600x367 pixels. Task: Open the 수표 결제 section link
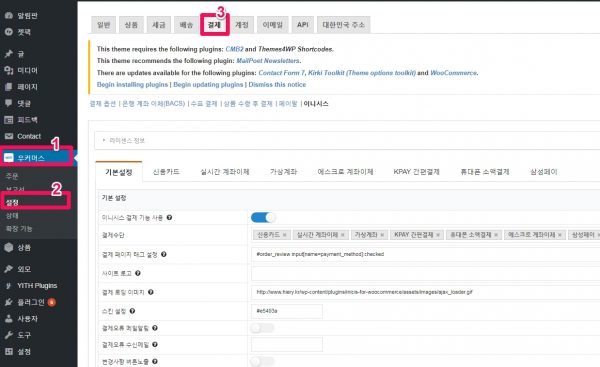(204, 104)
